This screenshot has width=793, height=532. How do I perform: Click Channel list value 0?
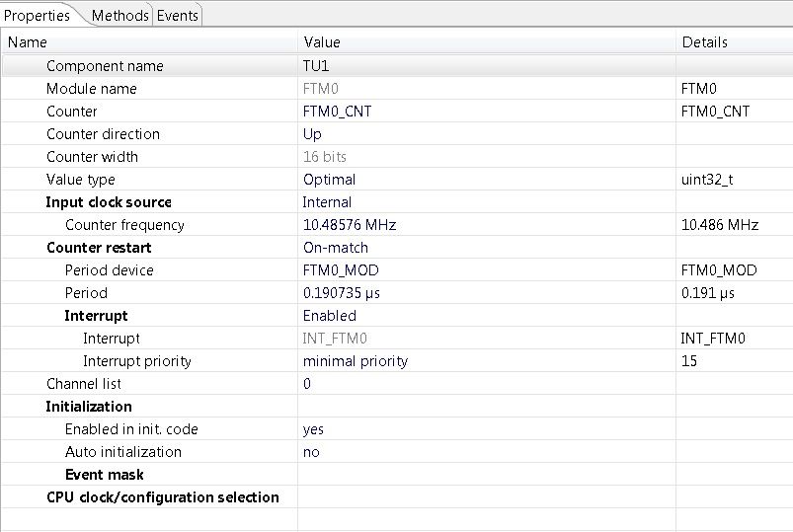coord(484,384)
